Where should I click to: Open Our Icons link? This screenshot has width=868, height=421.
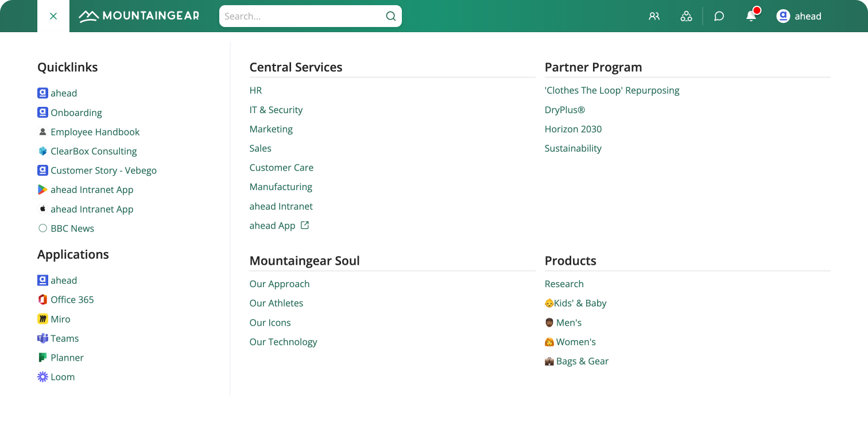pos(270,323)
